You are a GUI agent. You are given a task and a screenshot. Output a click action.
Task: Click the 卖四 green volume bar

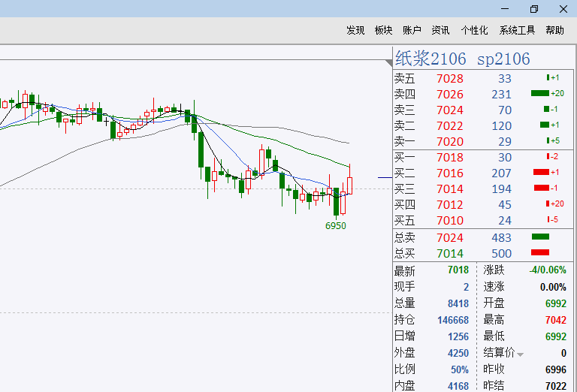coord(539,94)
